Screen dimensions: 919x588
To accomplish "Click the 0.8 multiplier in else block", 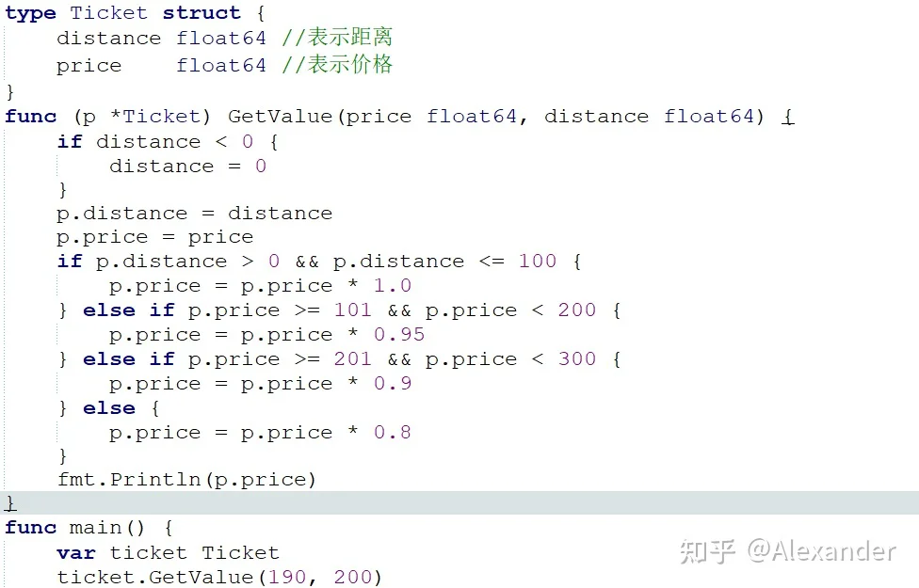I will 393,432.
